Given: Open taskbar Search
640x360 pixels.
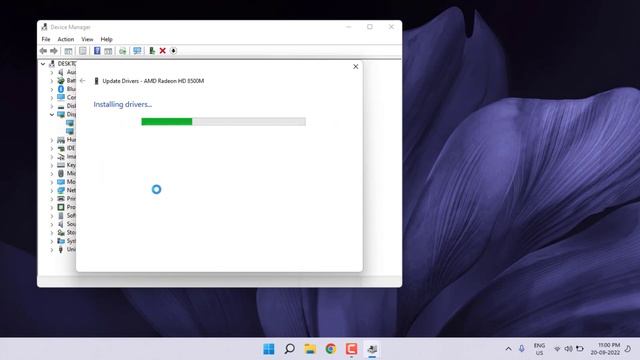Looking at the screenshot, I should point(289,349).
